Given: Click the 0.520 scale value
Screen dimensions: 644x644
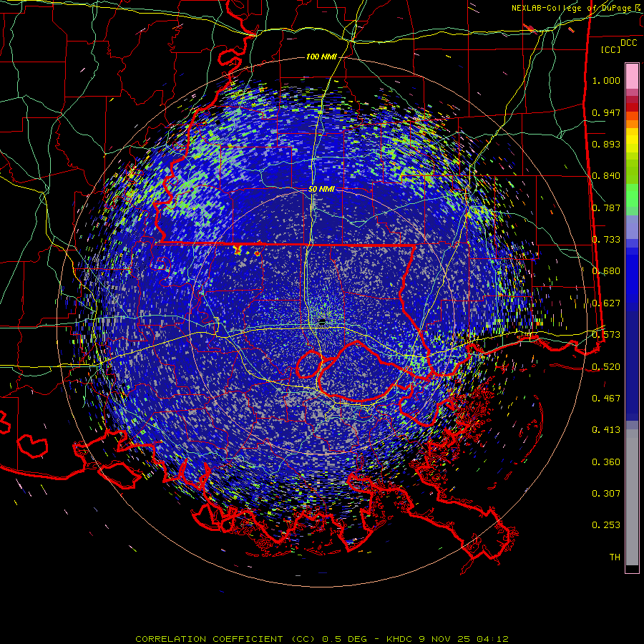Looking at the screenshot, I should [606, 367].
